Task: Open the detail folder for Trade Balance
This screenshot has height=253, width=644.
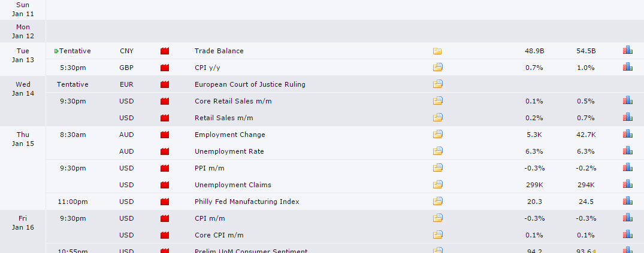Action: [x=437, y=51]
